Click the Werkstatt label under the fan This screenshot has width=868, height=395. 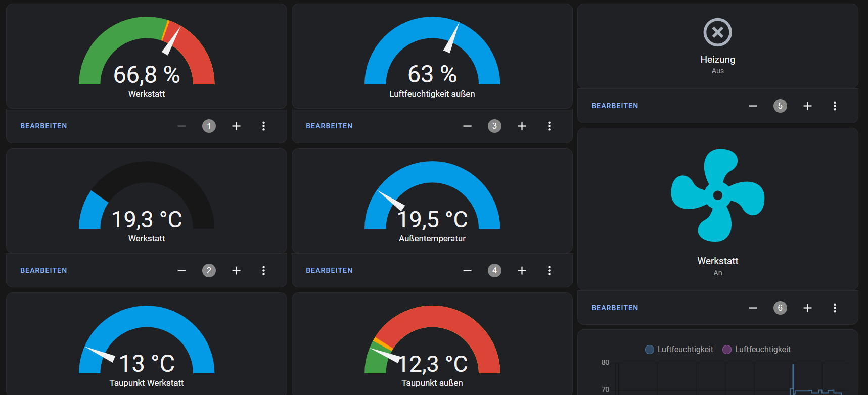(718, 261)
